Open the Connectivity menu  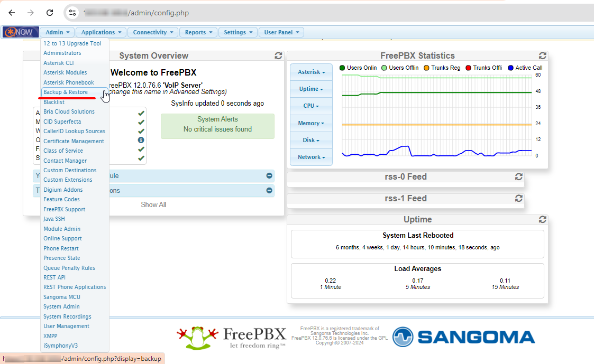click(153, 32)
